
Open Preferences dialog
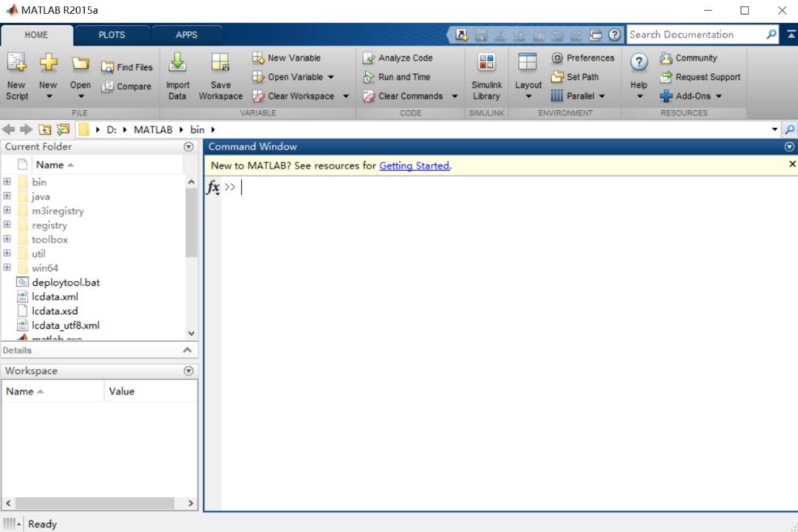pos(583,58)
